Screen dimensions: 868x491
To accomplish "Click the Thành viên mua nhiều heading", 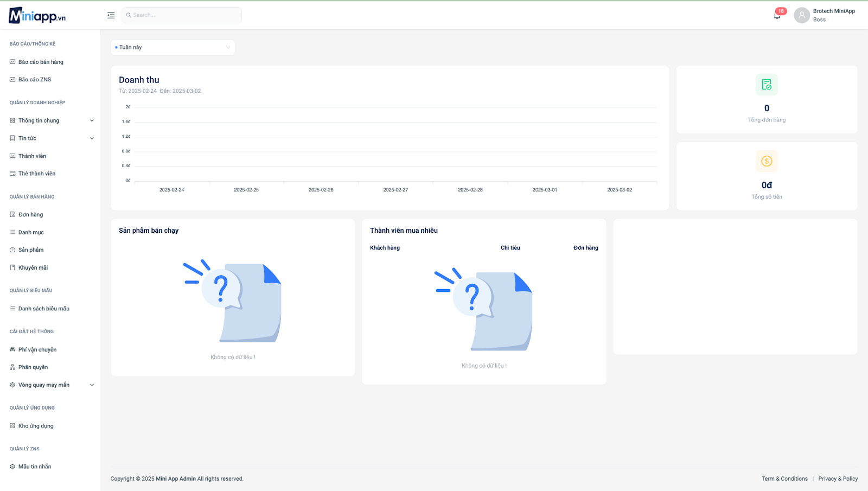I will click(x=404, y=231).
